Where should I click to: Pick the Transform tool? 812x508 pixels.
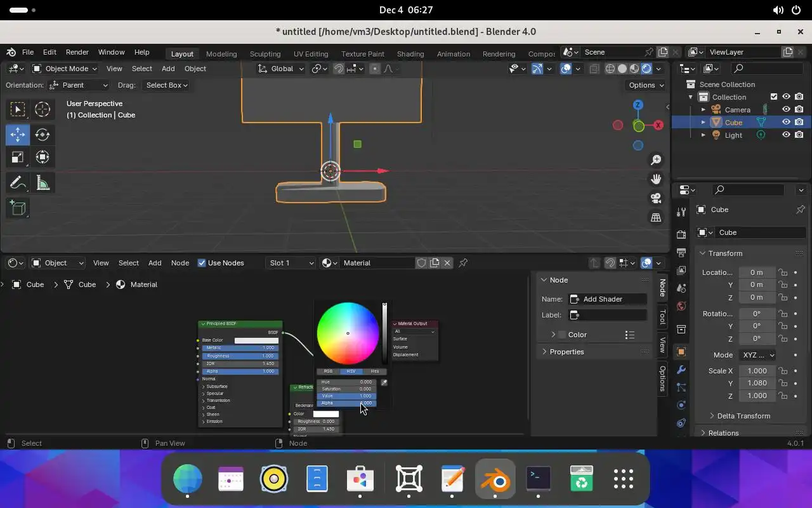[x=43, y=157]
